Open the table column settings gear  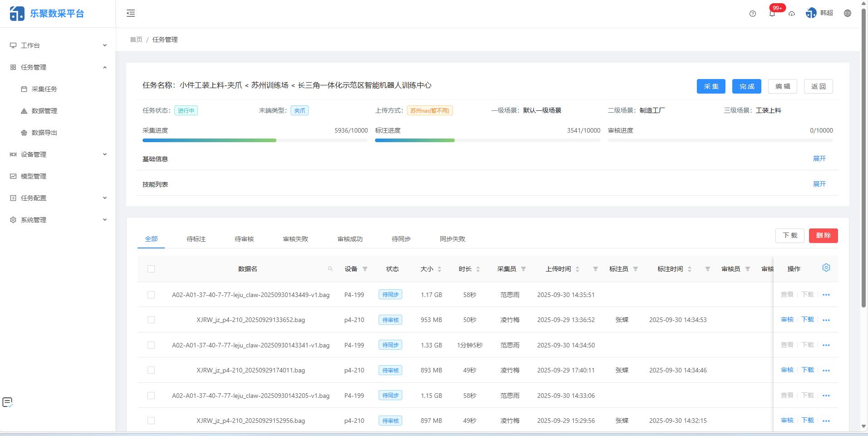pos(826,268)
